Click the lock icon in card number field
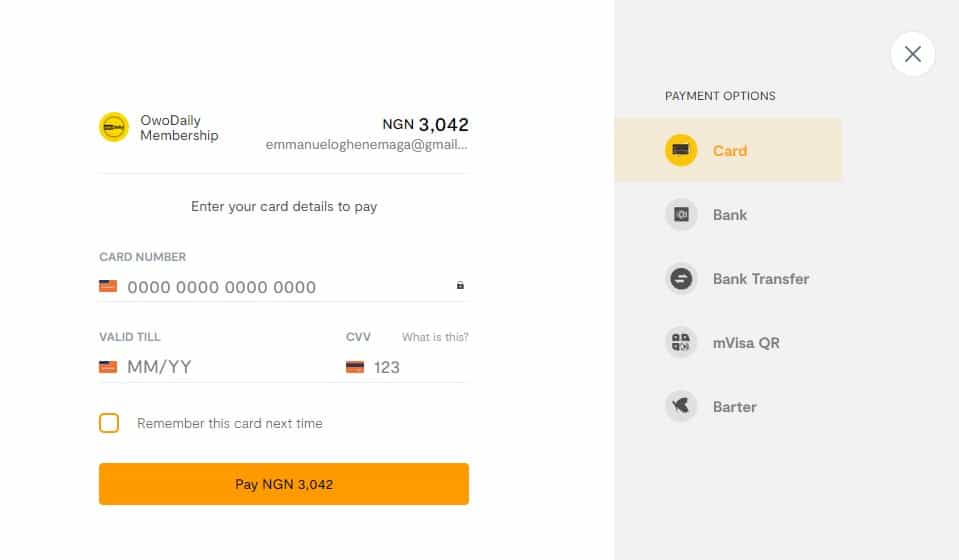 click(460, 286)
